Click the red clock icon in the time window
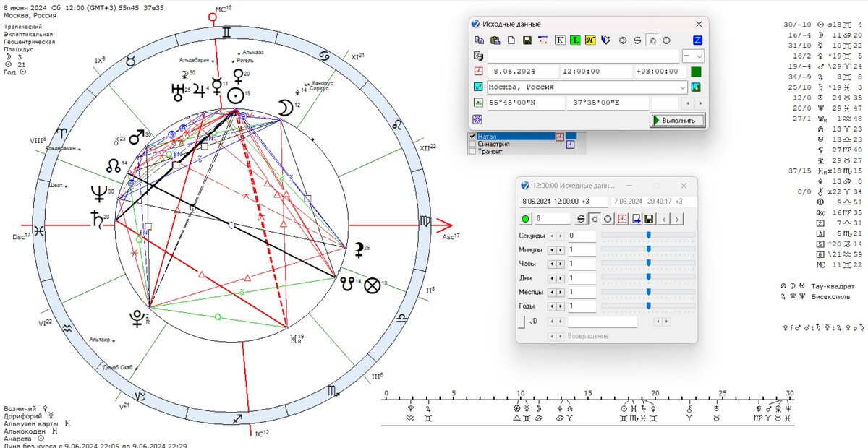Viewport: 868px width, 448px height. pyautogui.click(x=621, y=218)
